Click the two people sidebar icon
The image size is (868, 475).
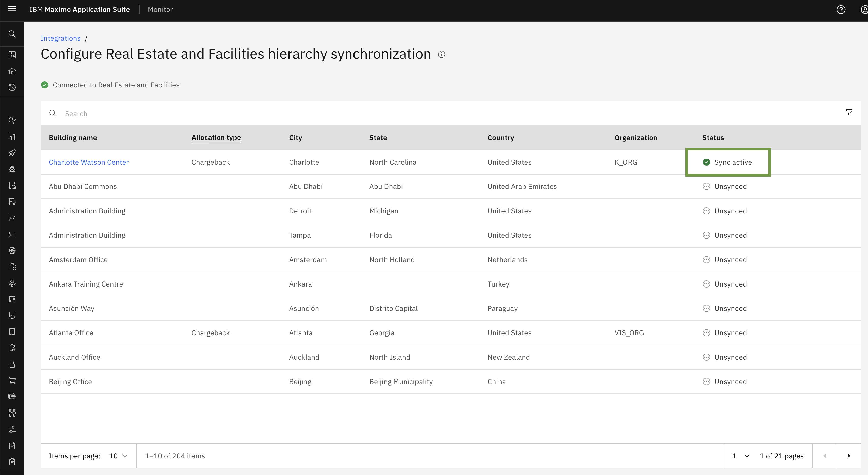[x=12, y=413]
